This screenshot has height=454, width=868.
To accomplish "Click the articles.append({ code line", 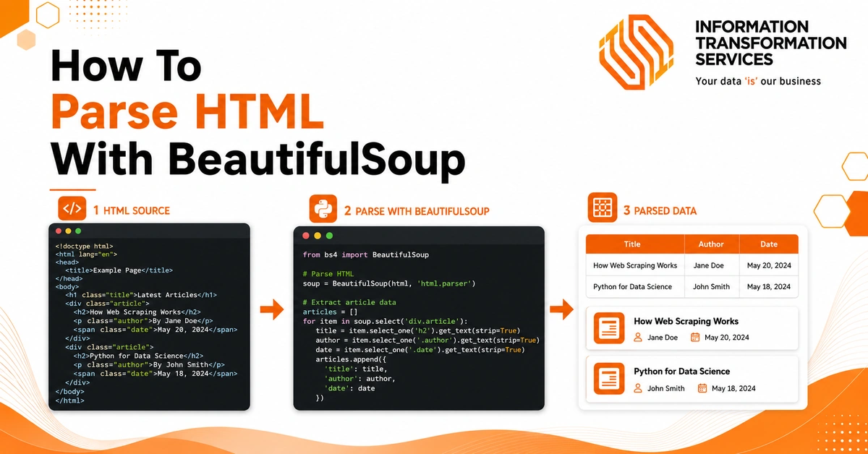I will pyautogui.click(x=351, y=359).
